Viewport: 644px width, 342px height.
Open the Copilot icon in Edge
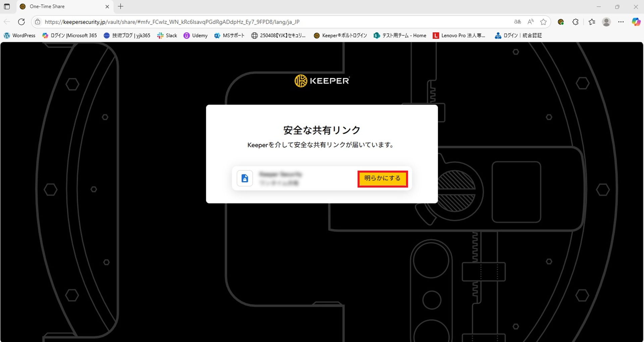click(x=636, y=22)
